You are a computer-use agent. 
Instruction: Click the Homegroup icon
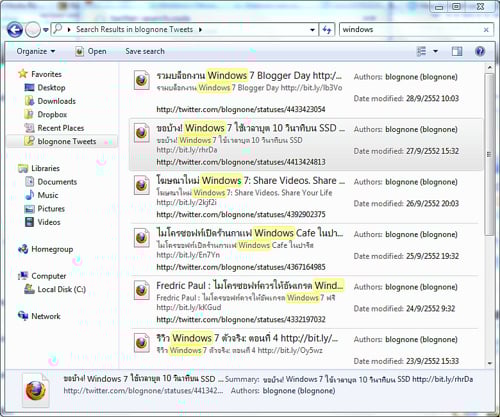[23, 249]
